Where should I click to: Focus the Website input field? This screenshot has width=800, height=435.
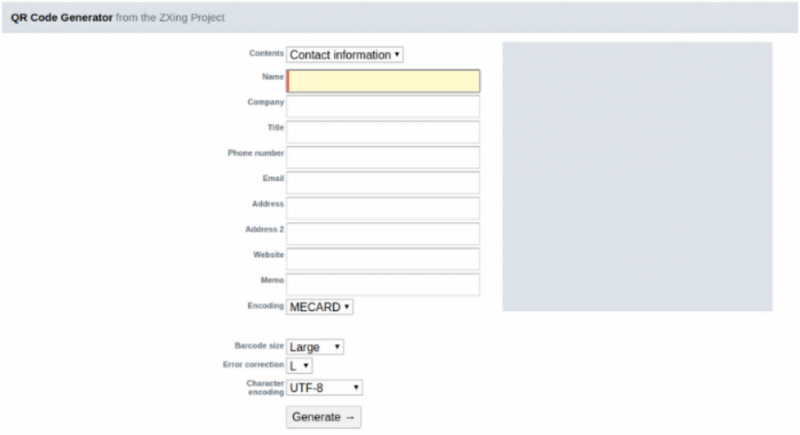coord(383,259)
